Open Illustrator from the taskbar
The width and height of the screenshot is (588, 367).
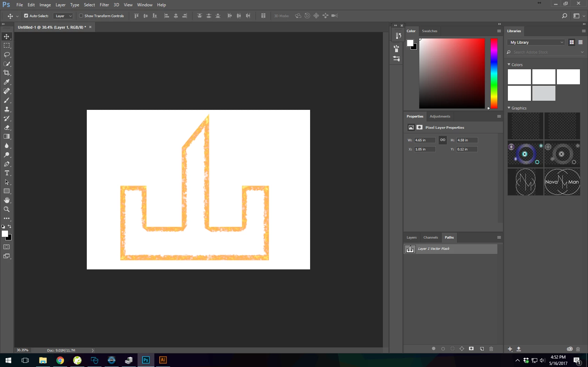(163, 360)
